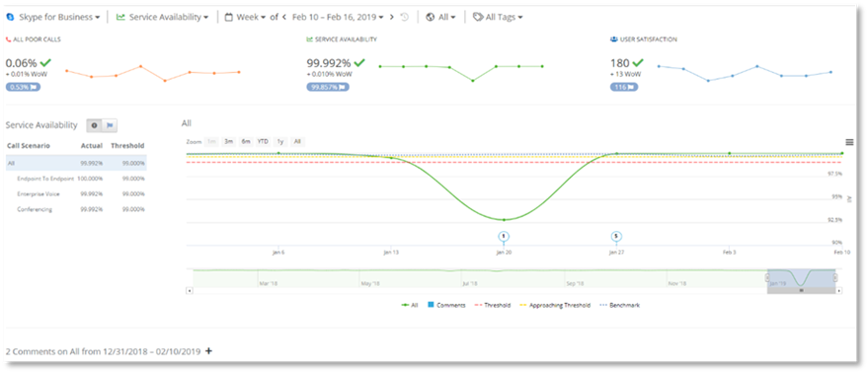Toggle the Threshold series in legend
The image size is (868, 373).
tap(493, 305)
